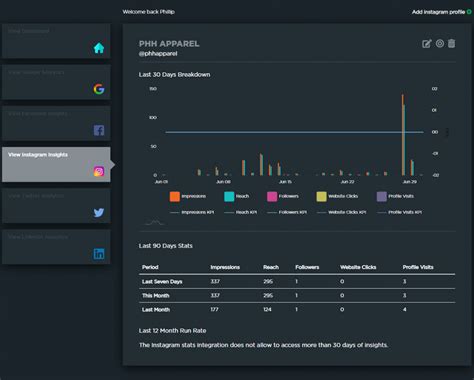Open Facebook Insights via the Facebook icon

coord(99,130)
